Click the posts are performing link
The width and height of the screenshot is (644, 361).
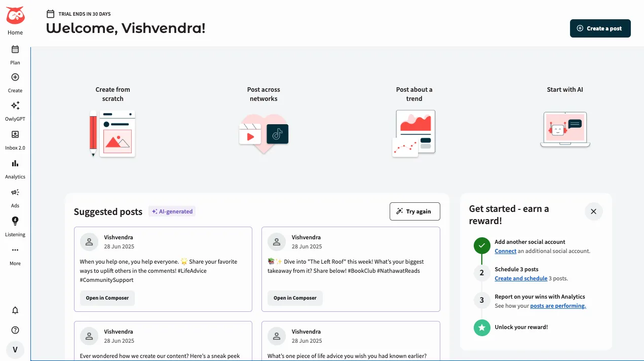pyautogui.click(x=558, y=306)
